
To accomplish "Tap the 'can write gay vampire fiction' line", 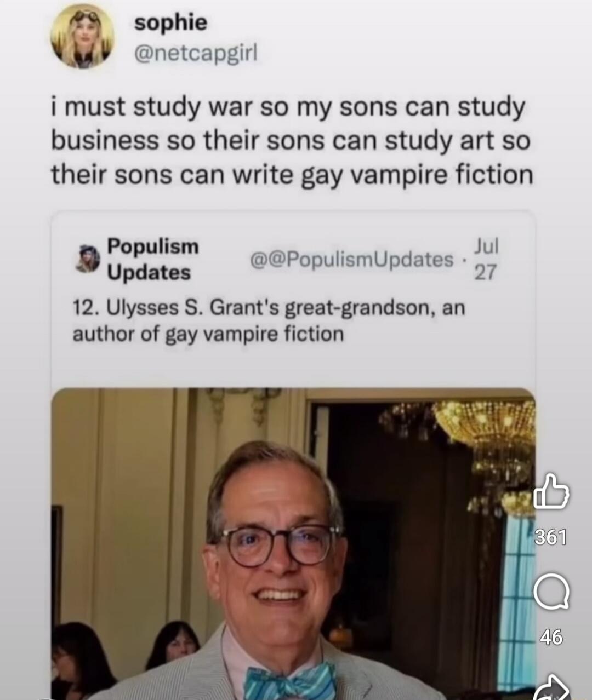I will click(x=292, y=175).
